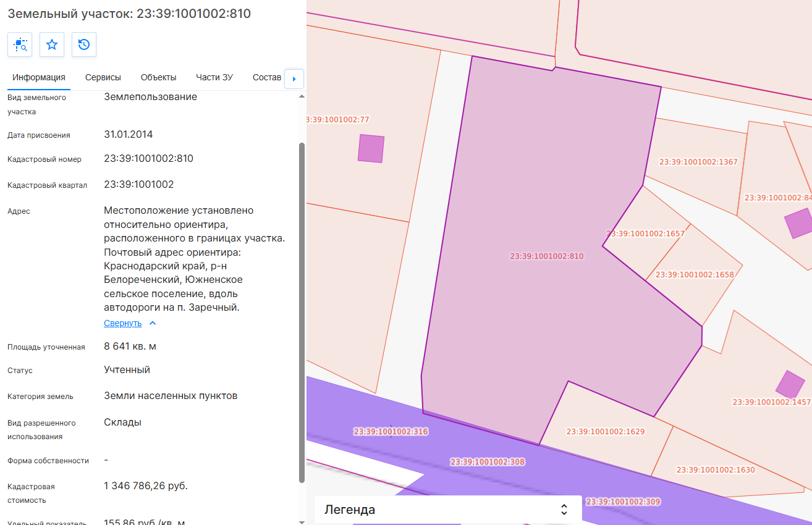This screenshot has width=812, height=525.
Task: Click the info panel vertical scrollbar
Action: point(302,312)
